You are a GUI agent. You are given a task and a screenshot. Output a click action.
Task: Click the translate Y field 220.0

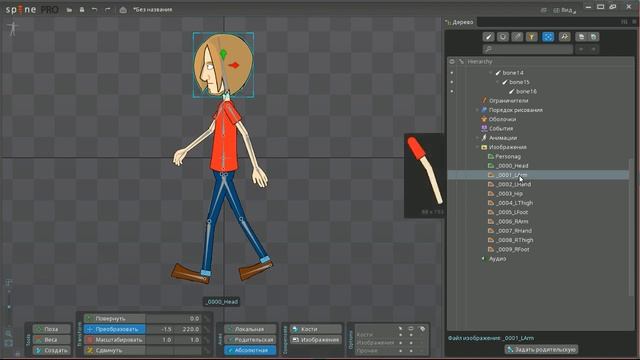(188, 329)
